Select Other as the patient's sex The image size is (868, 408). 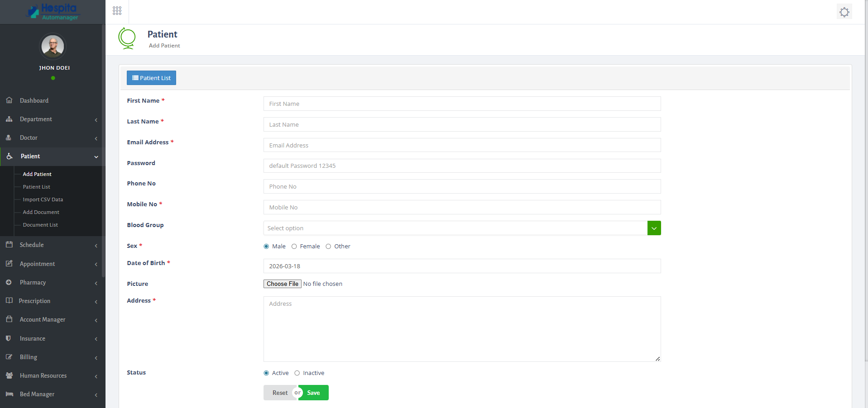(x=328, y=246)
